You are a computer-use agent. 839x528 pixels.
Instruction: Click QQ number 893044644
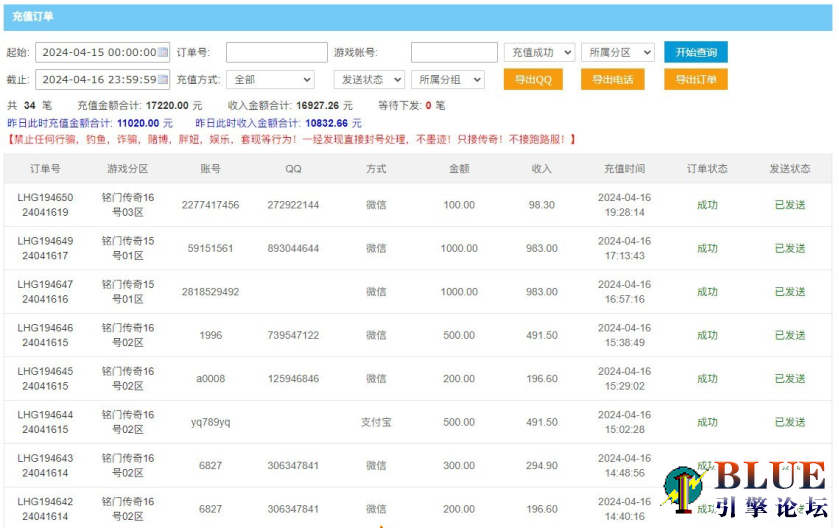click(x=293, y=248)
